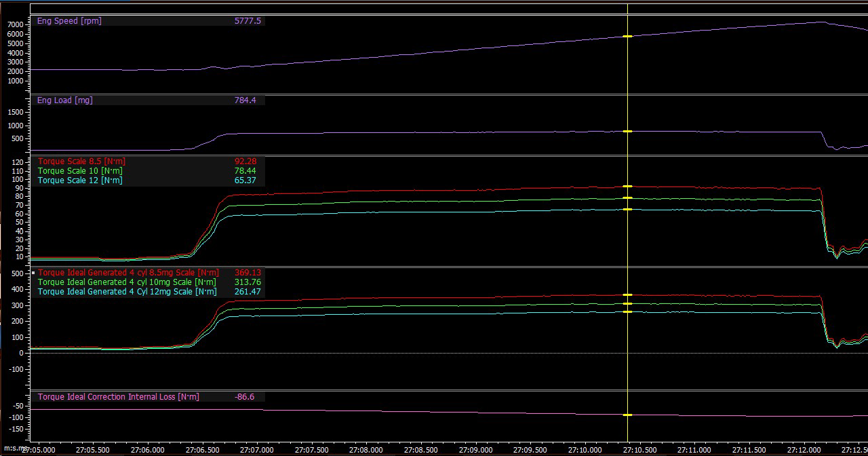Screen dimensions: 868x456
Task: Click the 27:12.000 time axis label
Action: [x=804, y=450]
